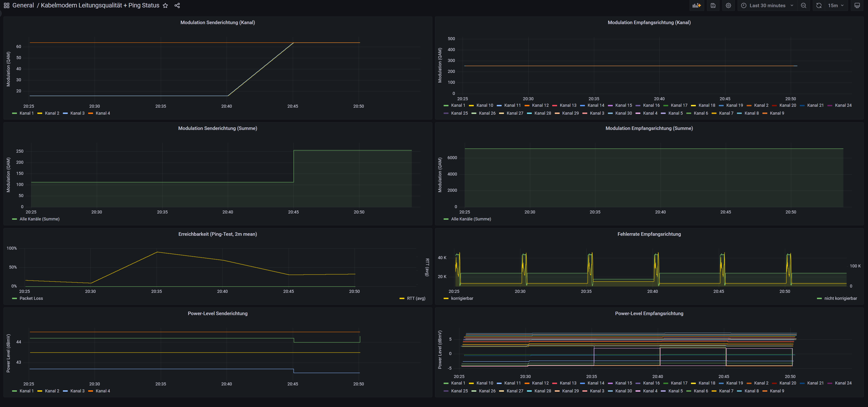The width and height of the screenshot is (868, 407).
Task: Open Fehlerrate Empfangsrichtung panel title menu
Action: coord(649,234)
